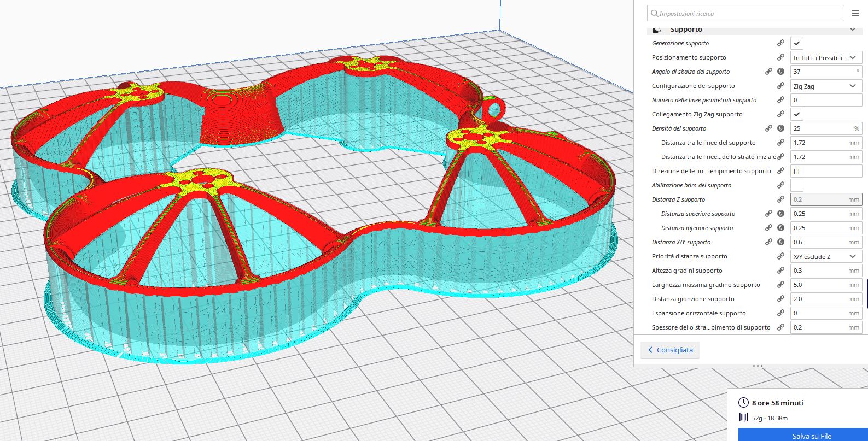Focus the Impostazioni ricerca search field
This screenshot has width=868, height=441.
745,13
